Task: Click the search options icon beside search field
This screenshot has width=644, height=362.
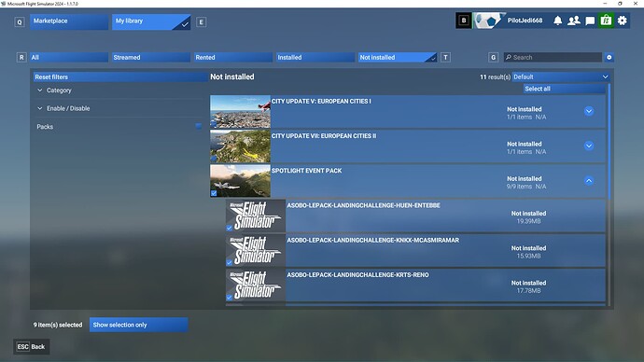Action: (x=609, y=58)
